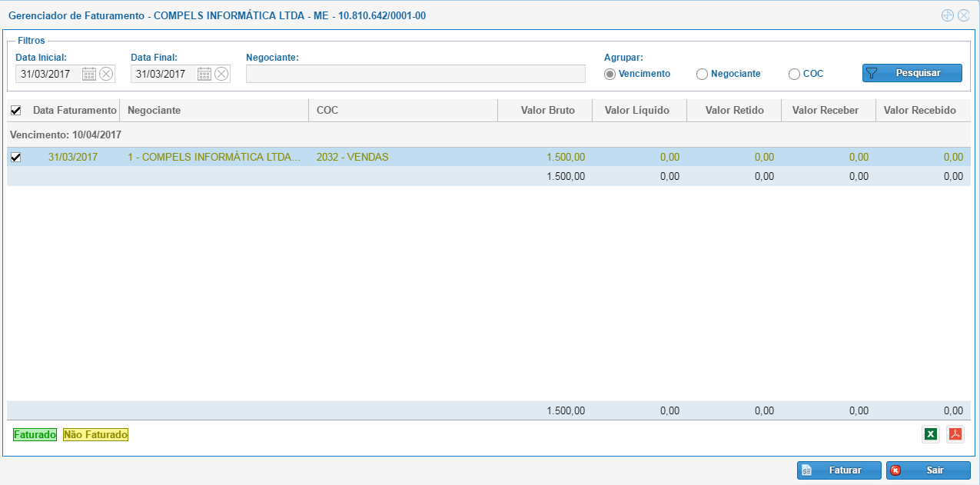Screen dimensions: 980x485
Task: Click the Faturar button
Action: 839,470
